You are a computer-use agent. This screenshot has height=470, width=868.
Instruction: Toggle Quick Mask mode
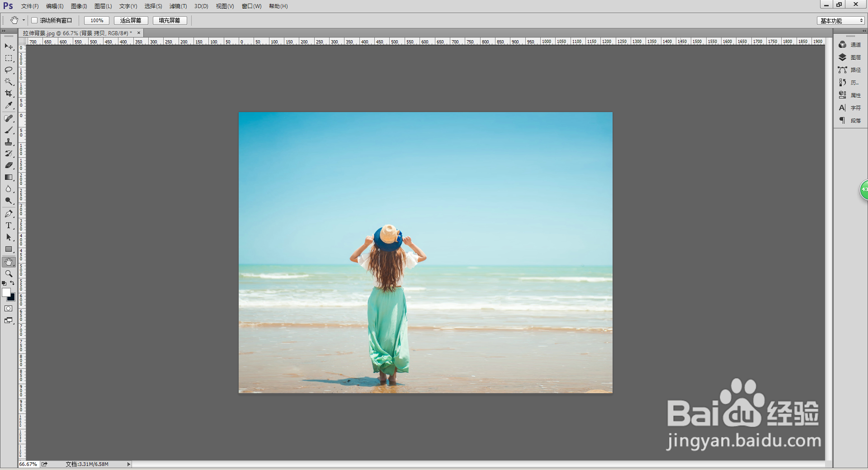[x=9, y=309]
